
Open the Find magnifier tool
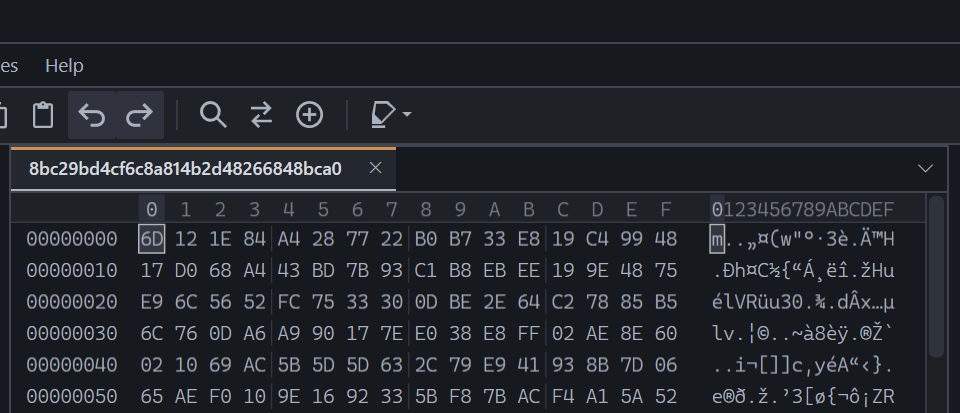tap(213, 115)
